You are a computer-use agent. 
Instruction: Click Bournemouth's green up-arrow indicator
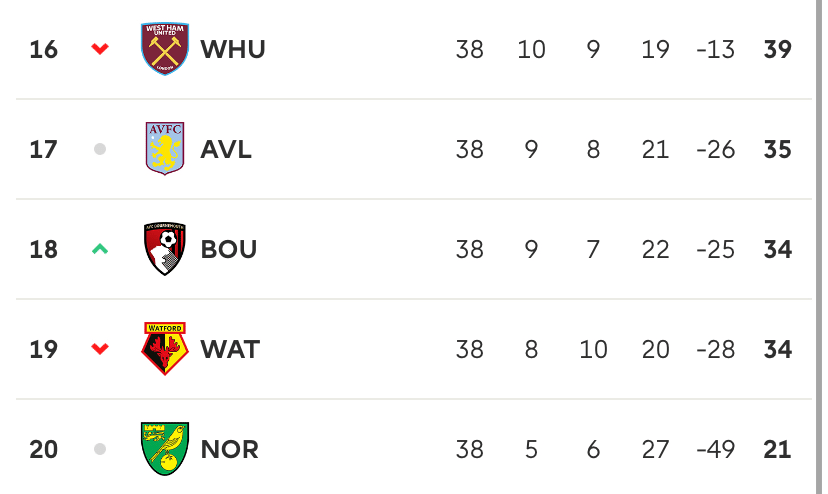click(100, 249)
